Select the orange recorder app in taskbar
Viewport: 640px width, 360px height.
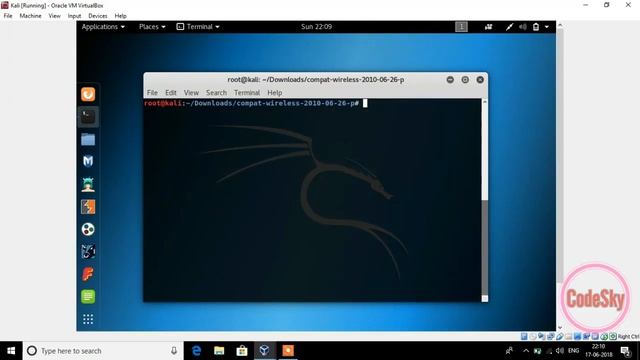click(x=288, y=351)
